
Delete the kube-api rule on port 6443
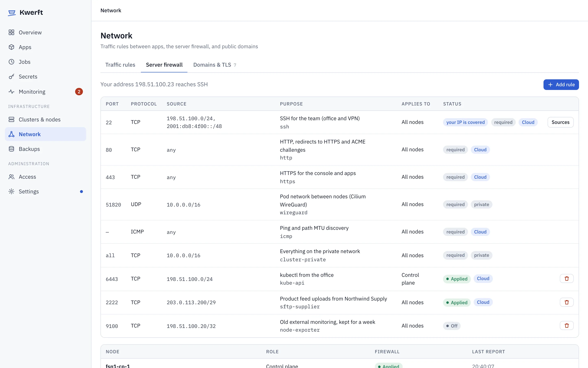(x=567, y=278)
